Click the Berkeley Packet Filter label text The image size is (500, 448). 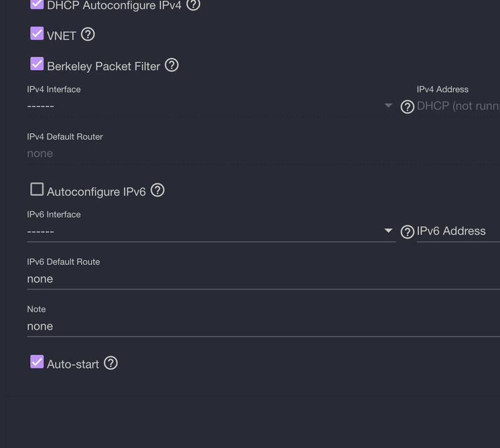[103, 66]
